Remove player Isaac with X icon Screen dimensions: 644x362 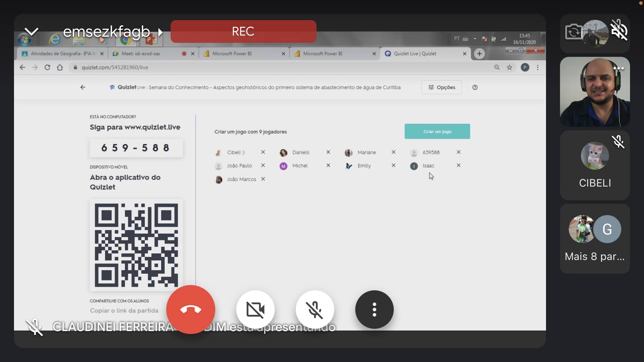pyautogui.click(x=458, y=165)
